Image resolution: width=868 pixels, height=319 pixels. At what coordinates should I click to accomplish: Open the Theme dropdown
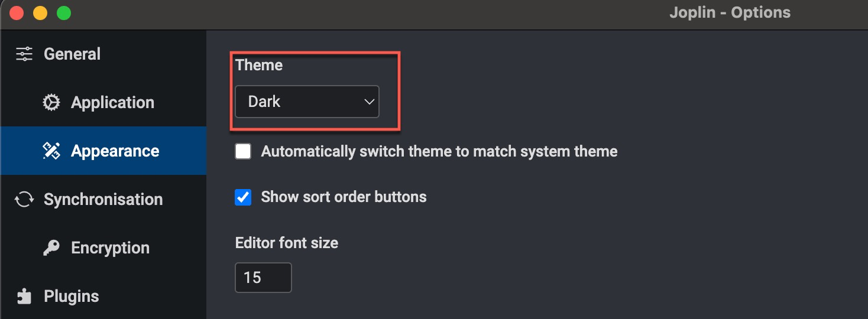click(306, 102)
